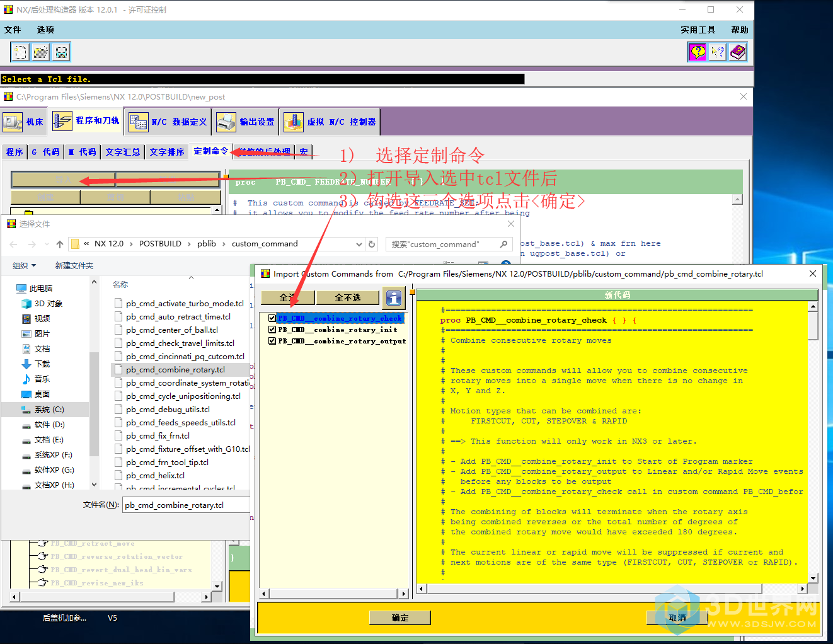Screen dimensions: 833x644
Task: Open the 文件 menu
Action: 13,30
